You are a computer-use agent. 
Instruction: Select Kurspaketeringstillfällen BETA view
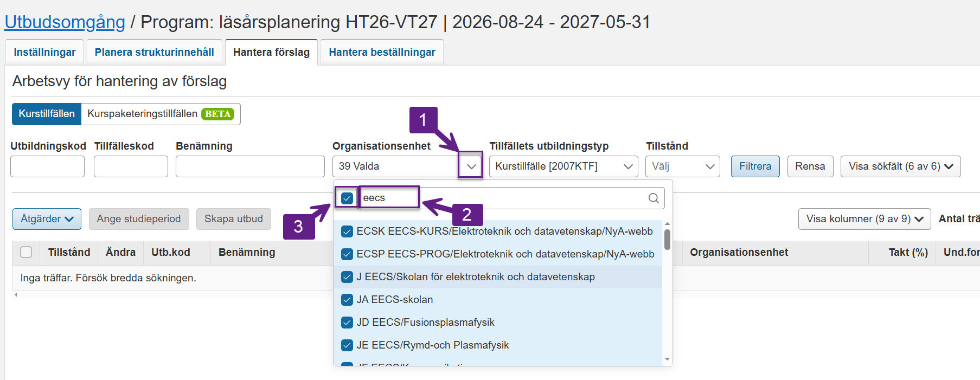(161, 114)
